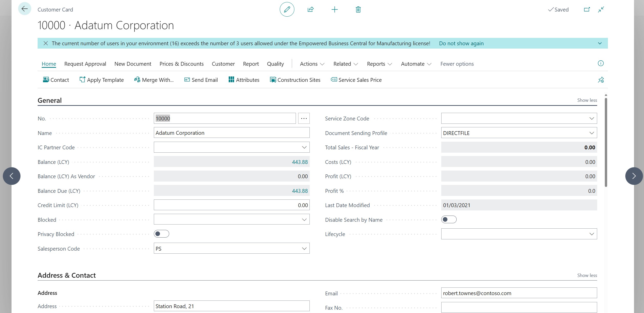Open the Quality tab

[x=275, y=64]
